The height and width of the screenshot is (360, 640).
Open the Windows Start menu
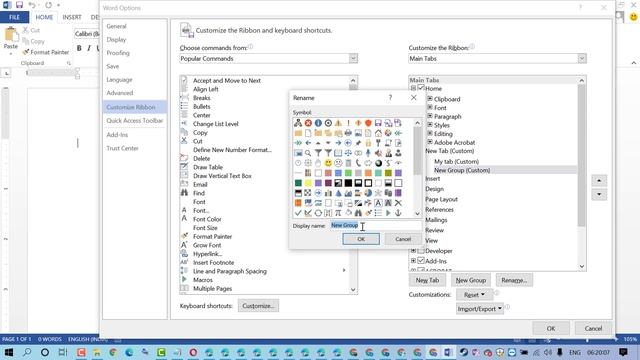click(x=9, y=352)
